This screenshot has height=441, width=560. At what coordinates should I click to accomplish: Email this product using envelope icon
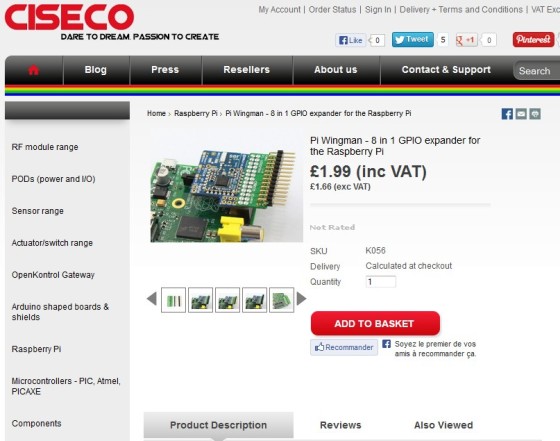(x=521, y=114)
